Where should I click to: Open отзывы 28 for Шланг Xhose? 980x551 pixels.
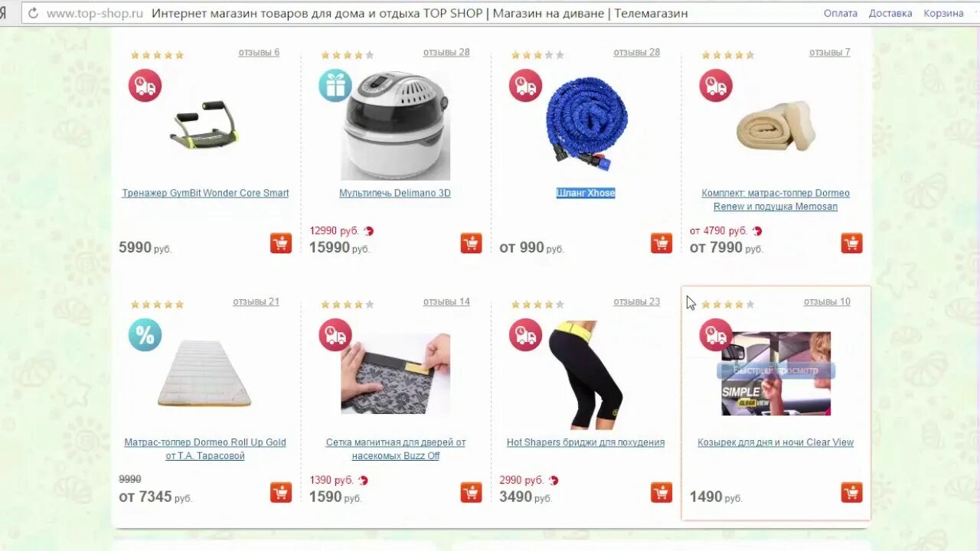tap(636, 52)
